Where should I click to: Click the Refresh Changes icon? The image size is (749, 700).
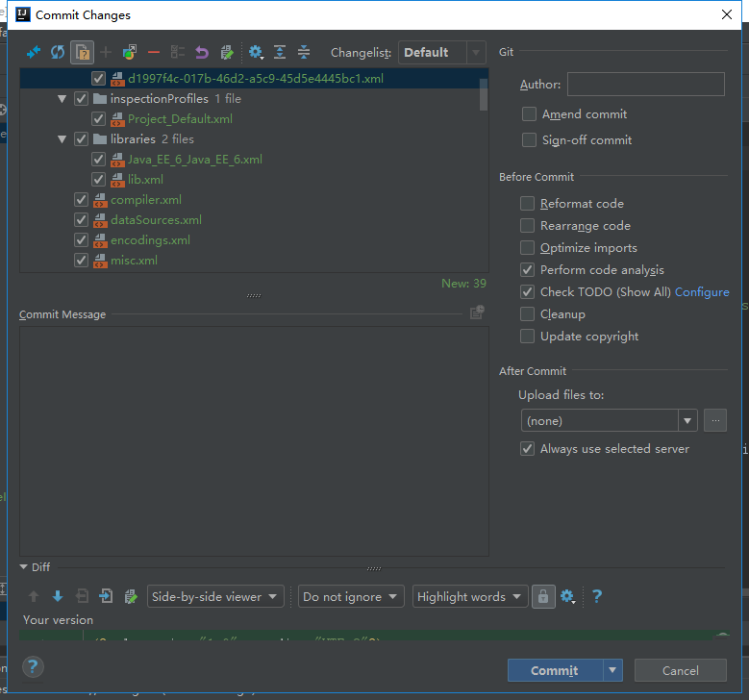point(58,52)
